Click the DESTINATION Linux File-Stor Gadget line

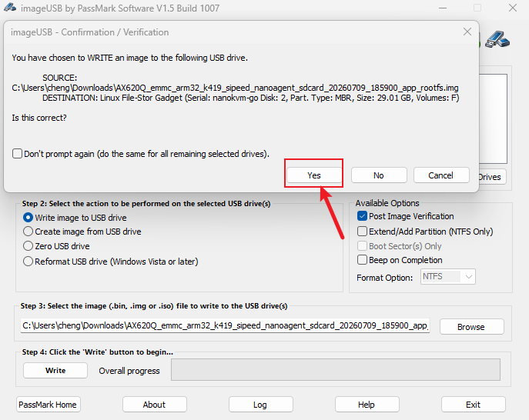251,98
